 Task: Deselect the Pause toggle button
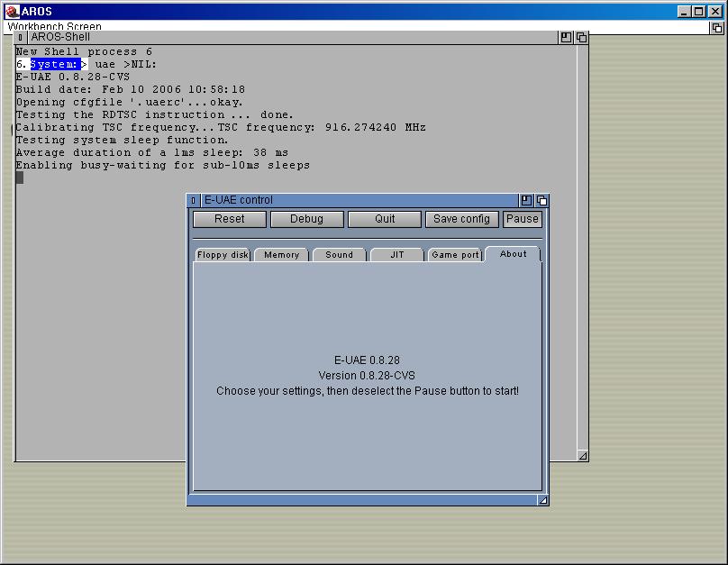click(523, 219)
